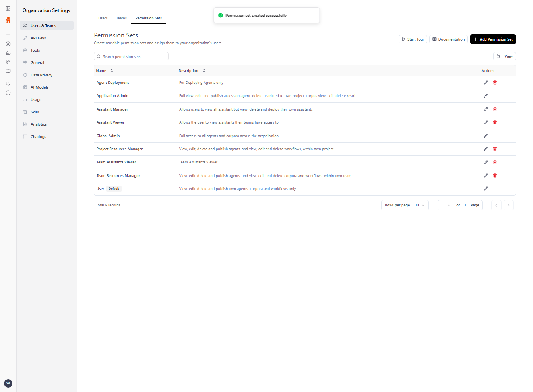
Task: Switch to the Teams tab
Action: (121, 18)
